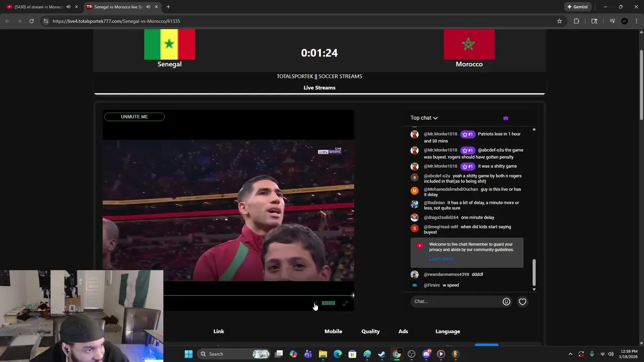Click the UNMUTE ME button on the stream
The height and width of the screenshot is (362, 644).
(x=134, y=117)
